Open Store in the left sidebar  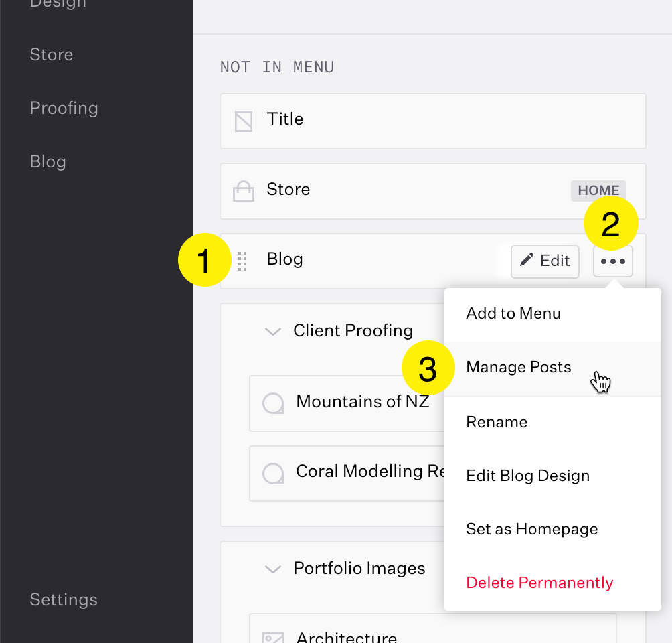(52, 54)
